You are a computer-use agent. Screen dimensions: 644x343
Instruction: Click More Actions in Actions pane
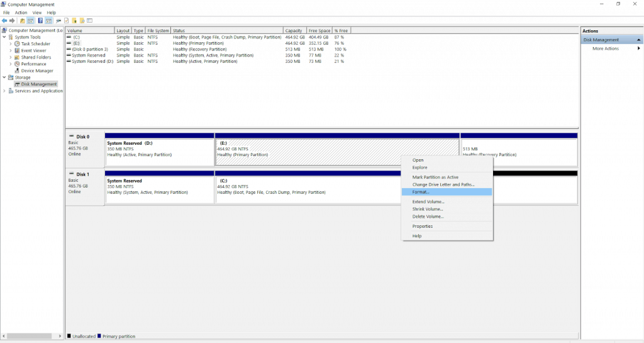(x=606, y=48)
